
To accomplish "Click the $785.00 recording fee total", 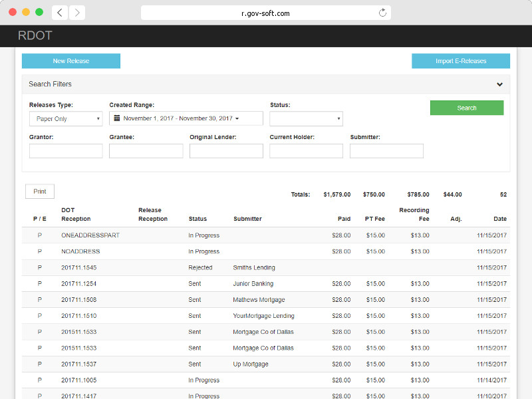I will [418, 194].
